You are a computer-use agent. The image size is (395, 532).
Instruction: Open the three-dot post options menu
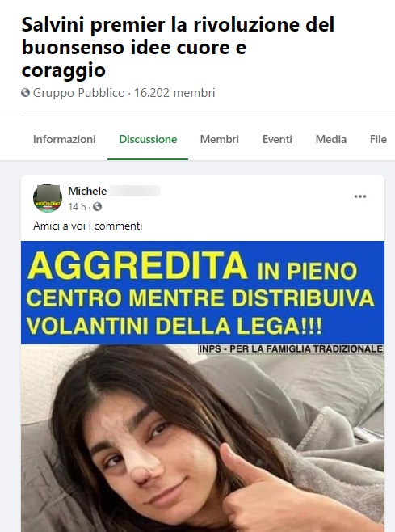[x=359, y=196]
